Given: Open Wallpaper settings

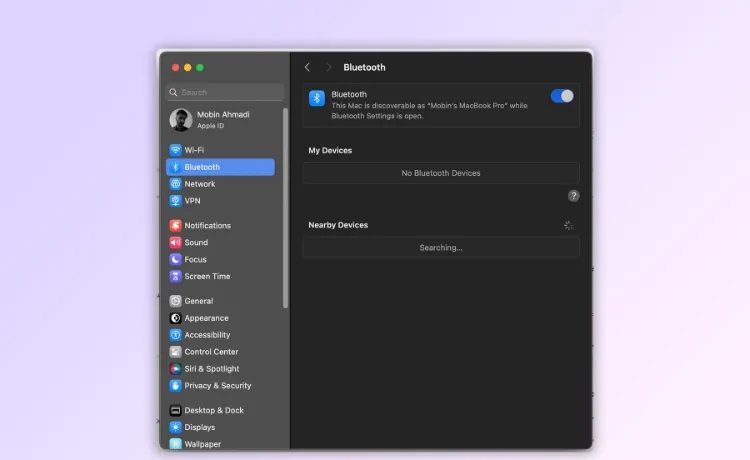Looking at the screenshot, I should [221, 444].
